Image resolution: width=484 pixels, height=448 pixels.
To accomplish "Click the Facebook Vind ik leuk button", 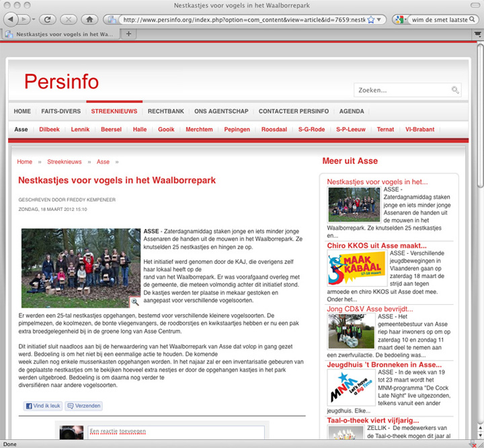I will (x=43, y=406).
